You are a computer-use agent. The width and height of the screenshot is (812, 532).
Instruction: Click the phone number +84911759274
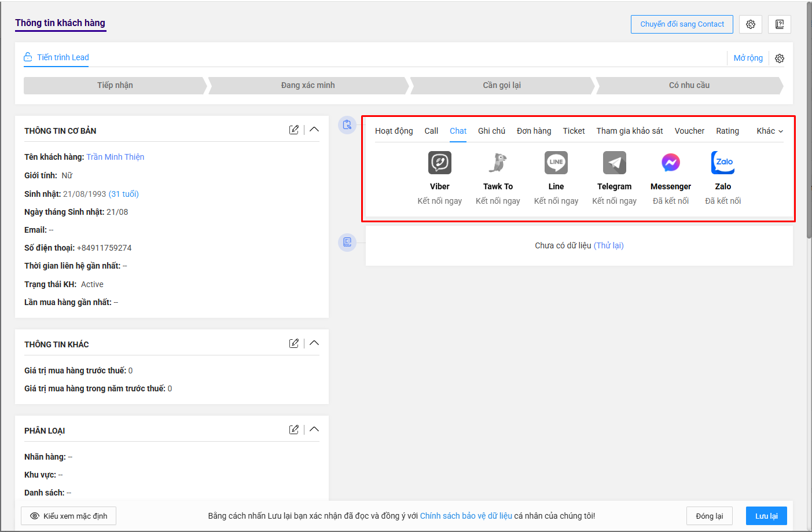coord(104,248)
